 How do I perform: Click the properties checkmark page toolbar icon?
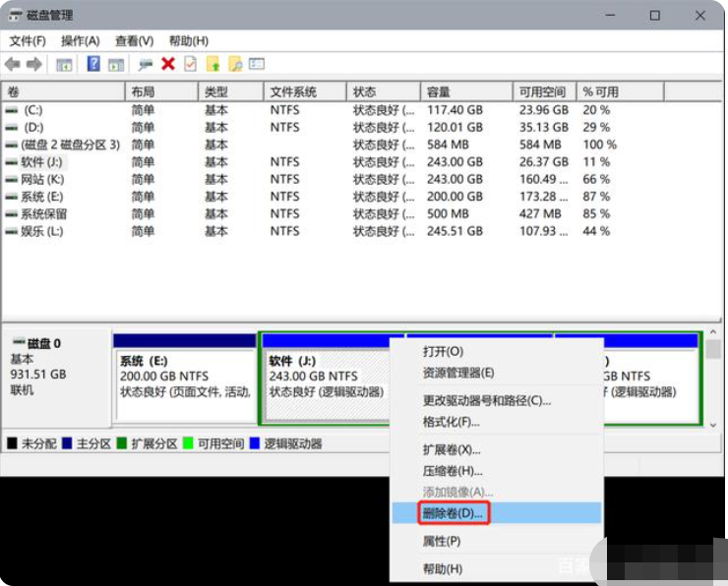(190, 64)
